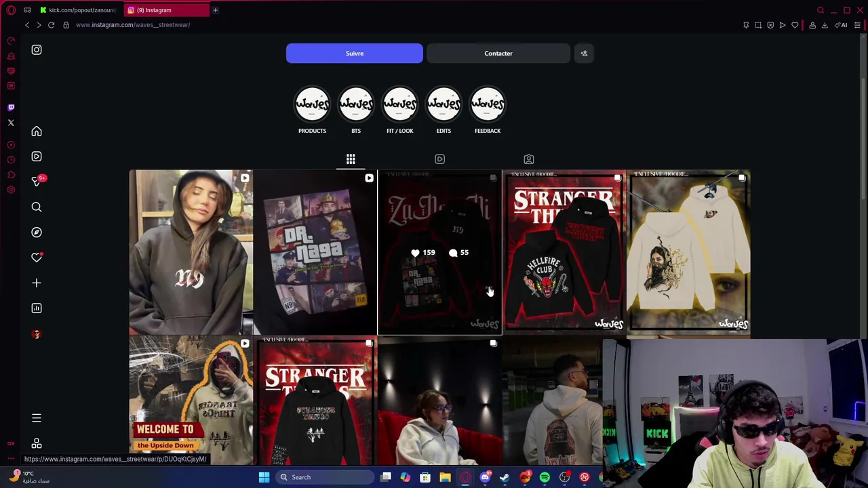Create a new Instagram post
This screenshot has width=868, height=488.
pyautogui.click(x=37, y=283)
